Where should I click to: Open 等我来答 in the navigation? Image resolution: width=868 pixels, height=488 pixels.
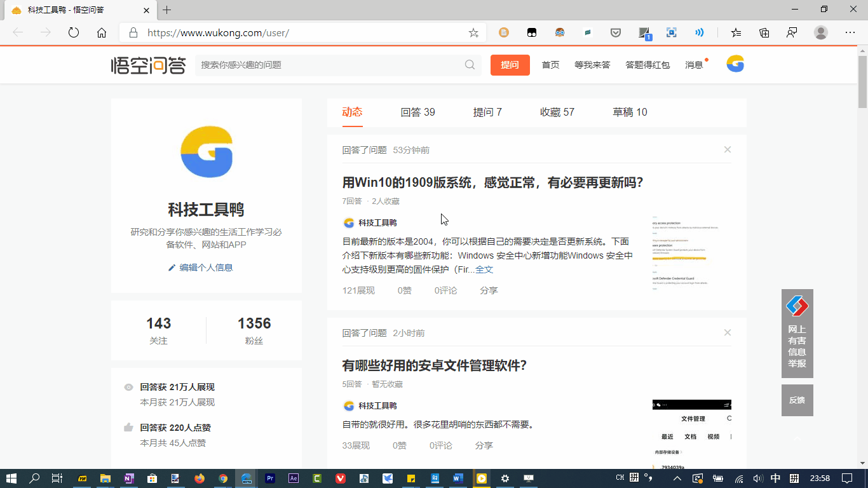point(592,65)
